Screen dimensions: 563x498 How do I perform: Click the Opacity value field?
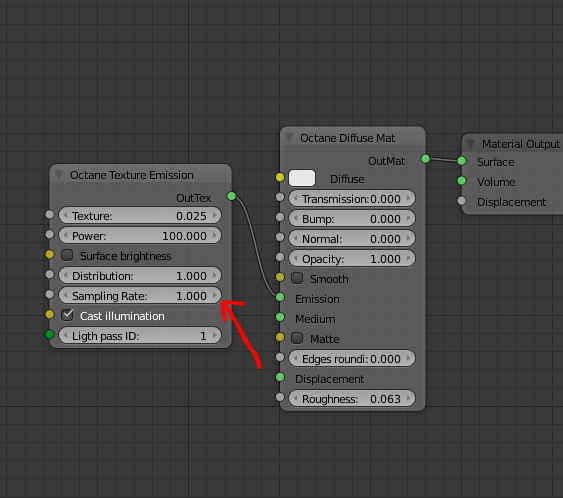tap(352, 258)
